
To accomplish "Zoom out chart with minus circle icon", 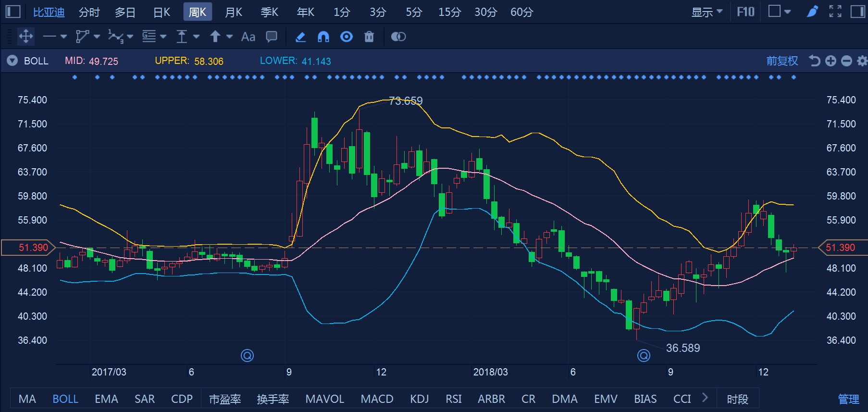I will pos(846,61).
